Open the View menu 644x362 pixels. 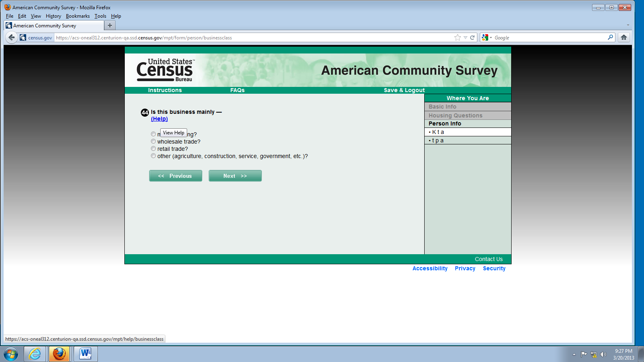(x=36, y=16)
